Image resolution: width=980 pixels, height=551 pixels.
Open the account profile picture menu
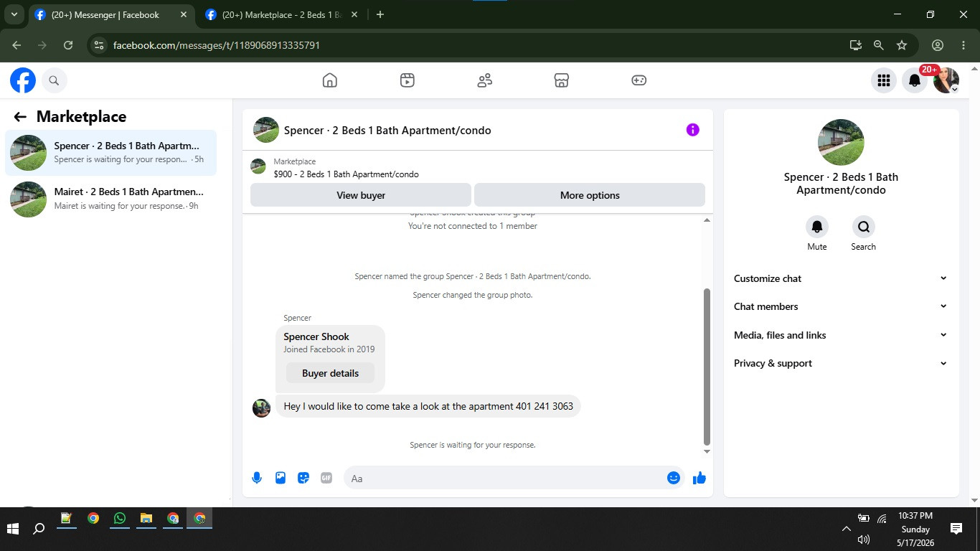coord(946,80)
